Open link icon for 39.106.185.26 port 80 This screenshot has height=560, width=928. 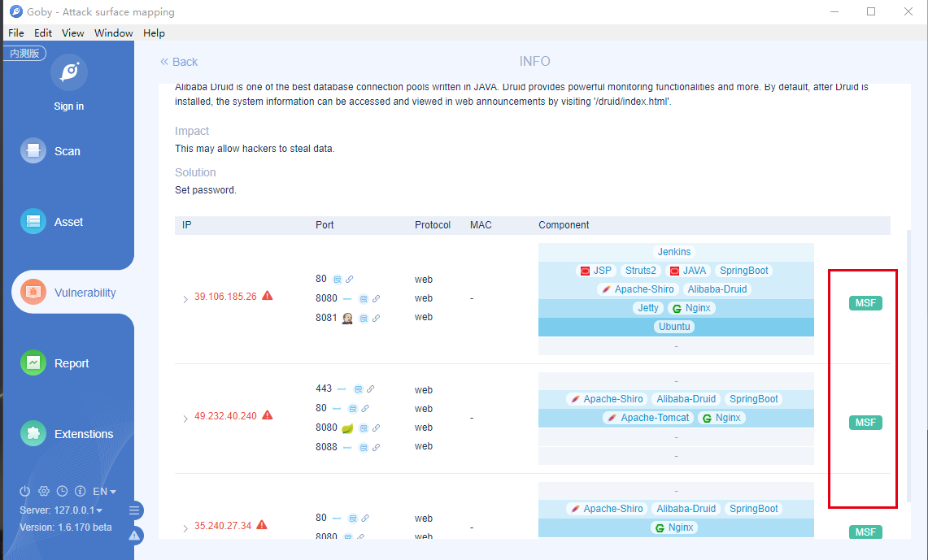pyautogui.click(x=349, y=279)
